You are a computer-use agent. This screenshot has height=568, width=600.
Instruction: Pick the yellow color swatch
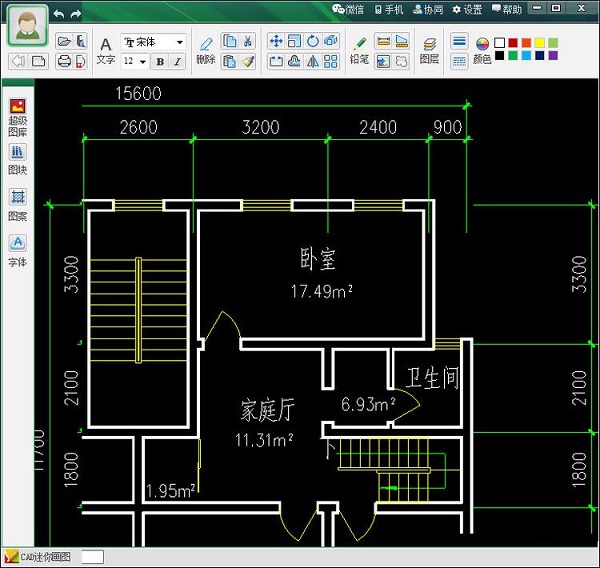540,43
